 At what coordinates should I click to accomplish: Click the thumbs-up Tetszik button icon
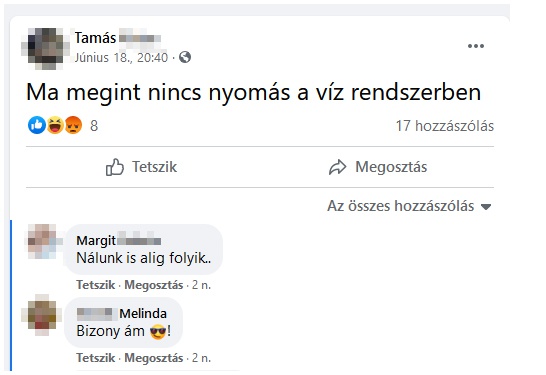115,167
